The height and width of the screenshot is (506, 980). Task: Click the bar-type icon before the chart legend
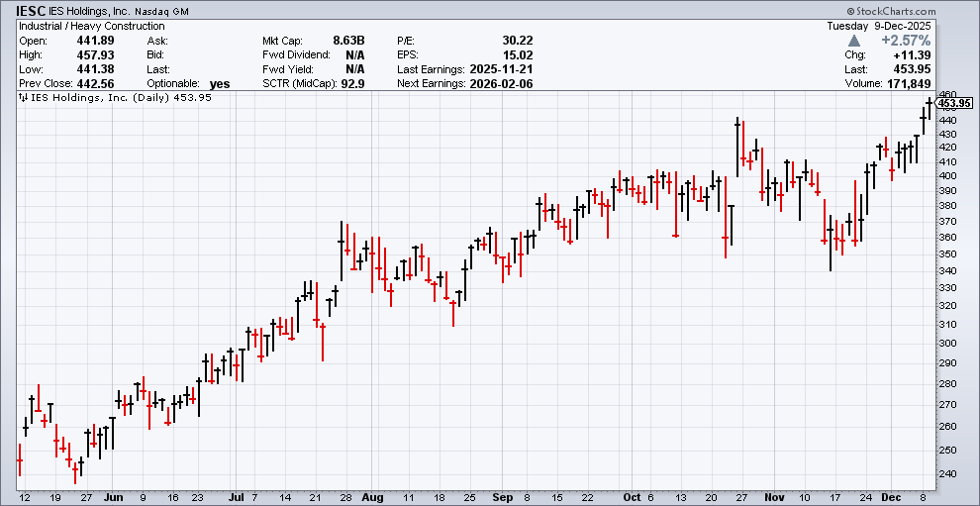tap(23, 98)
